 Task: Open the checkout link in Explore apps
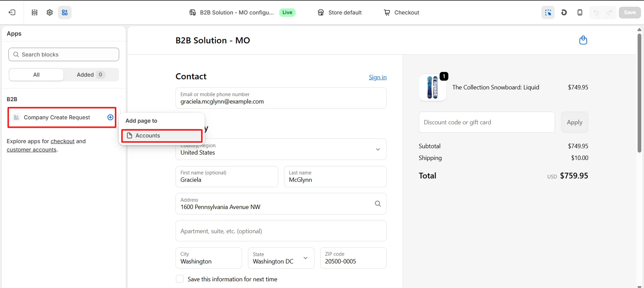[62, 141]
